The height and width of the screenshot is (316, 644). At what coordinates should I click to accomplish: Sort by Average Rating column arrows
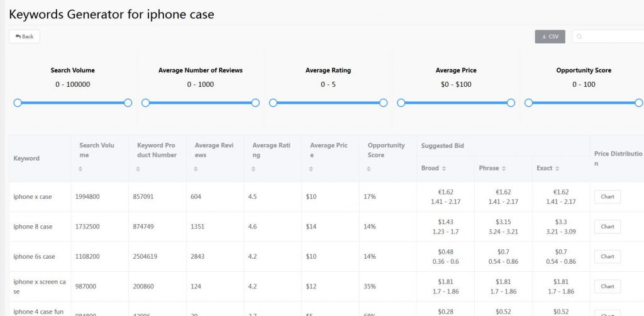pyautogui.click(x=252, y=169)
